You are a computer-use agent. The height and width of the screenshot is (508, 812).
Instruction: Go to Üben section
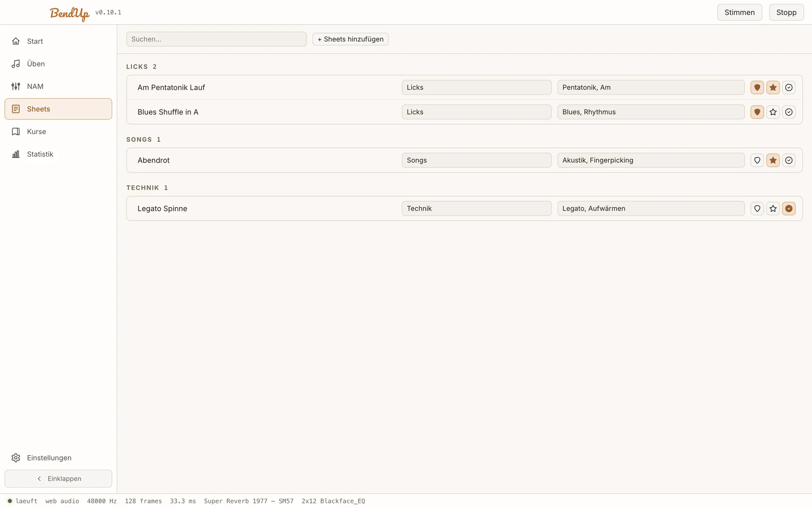[x=58, y=64]
